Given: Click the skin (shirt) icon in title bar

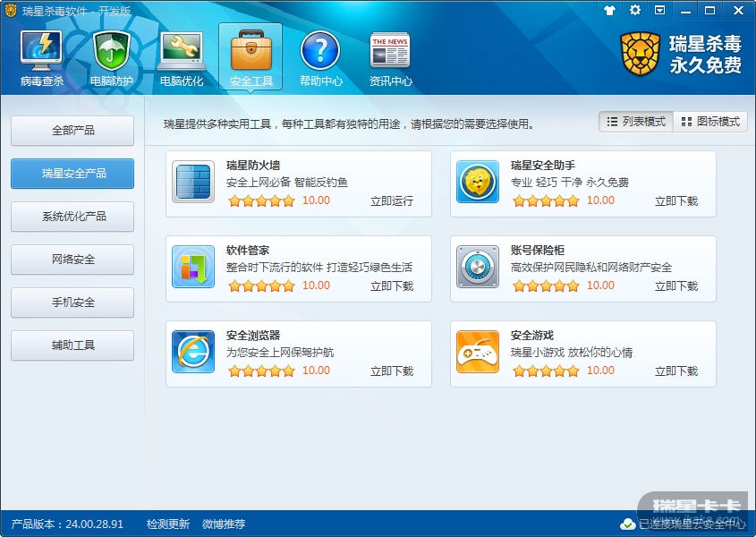Looking at the screenshot, I should pos(609,10).
